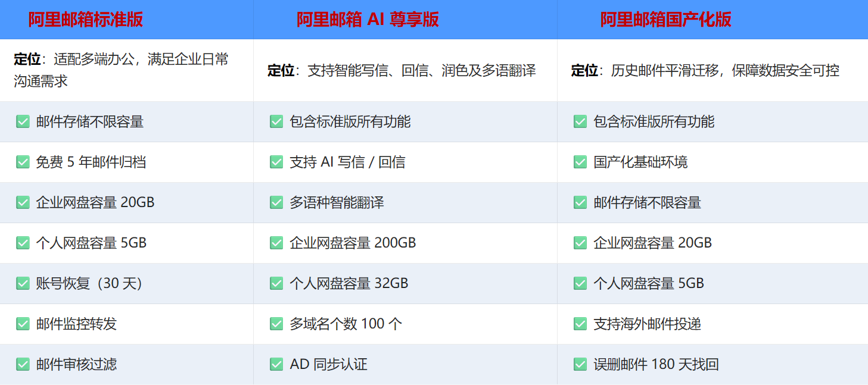
Task: Click the text AD 同步认证
Action: pyautogui.click(x=328, y=364)
